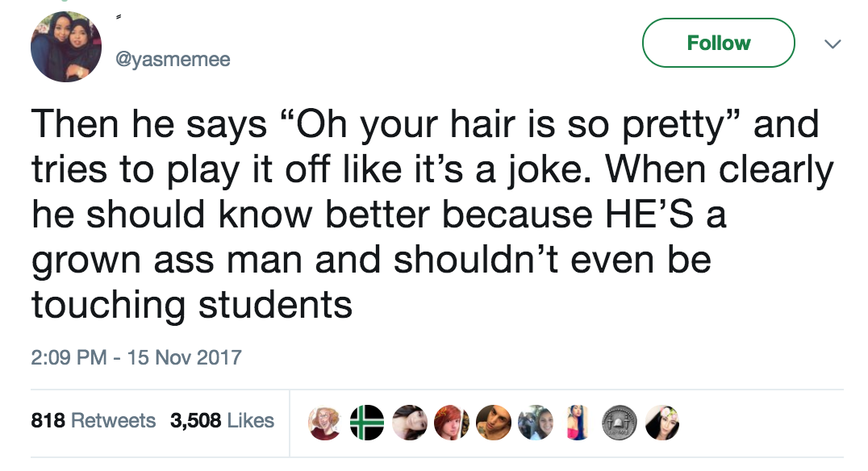Viewport: 868px width, 471px height.
Task: Click the smiling woman in car avatar
Action: click(x=535, y=422)
